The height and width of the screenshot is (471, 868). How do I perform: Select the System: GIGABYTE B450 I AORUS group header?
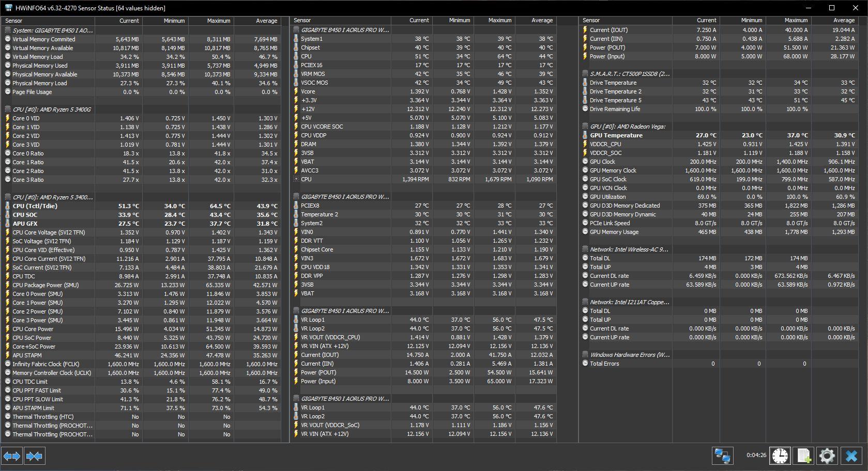tap(141, 30)
